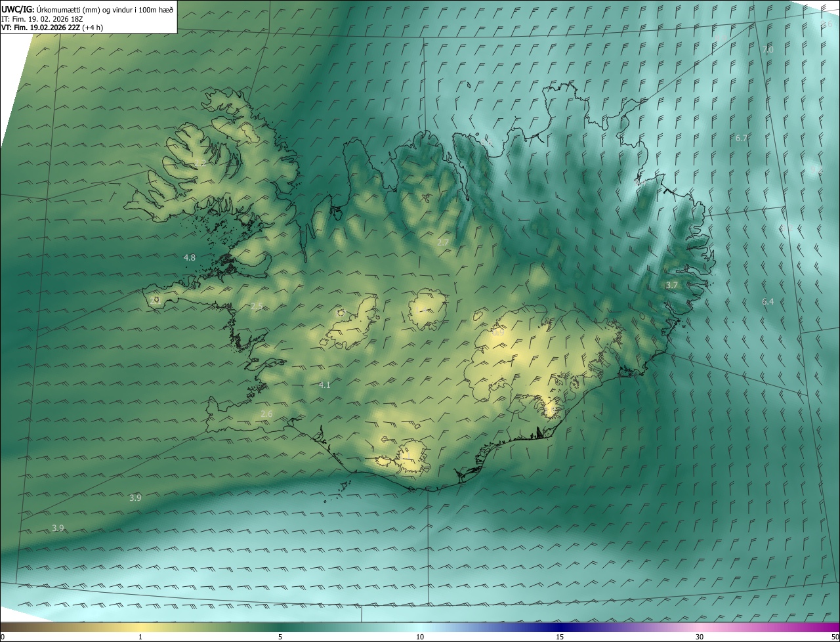Click the 4.8 value label over the western bay
Image resolution: width=840 pixels, height=642 pixels.
(190, 258)
